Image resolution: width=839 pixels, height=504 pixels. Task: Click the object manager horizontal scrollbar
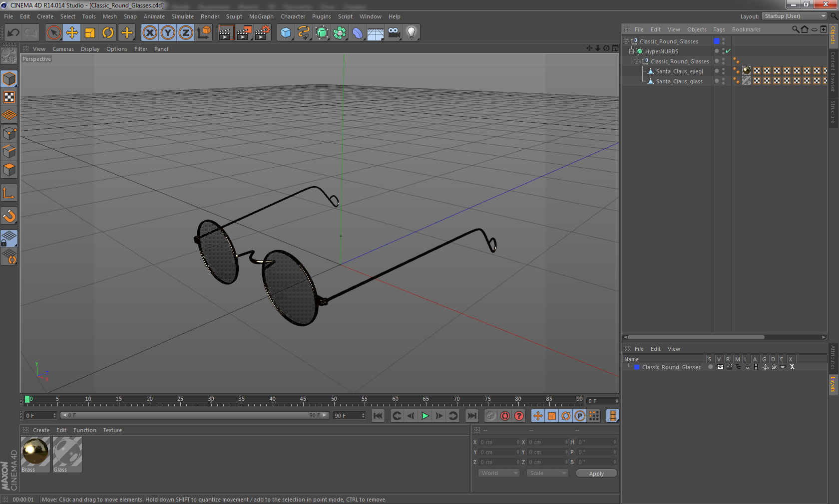coord(695,337)
